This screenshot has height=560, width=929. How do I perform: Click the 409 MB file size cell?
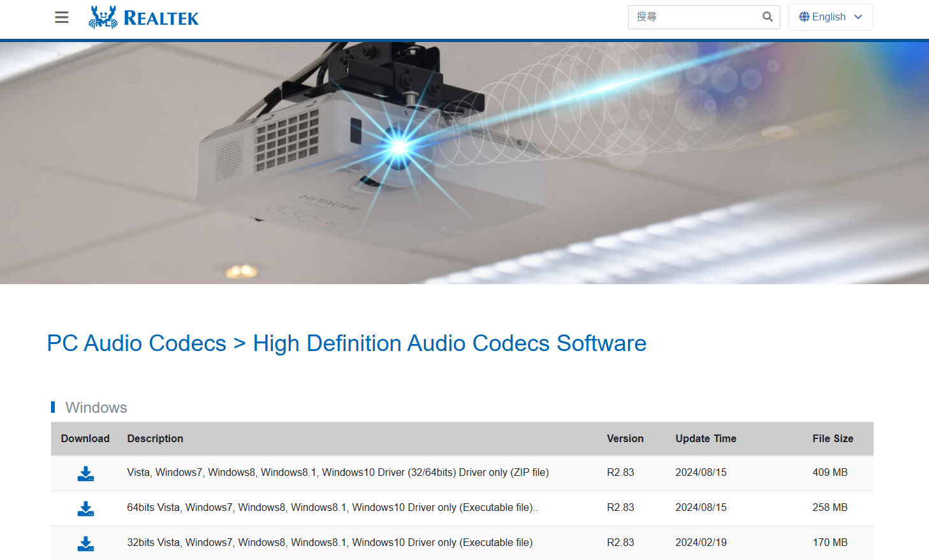[830, 472]
